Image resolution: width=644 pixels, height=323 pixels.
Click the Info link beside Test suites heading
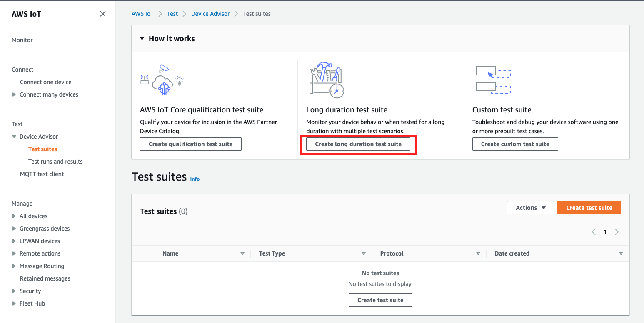[195, 179]
